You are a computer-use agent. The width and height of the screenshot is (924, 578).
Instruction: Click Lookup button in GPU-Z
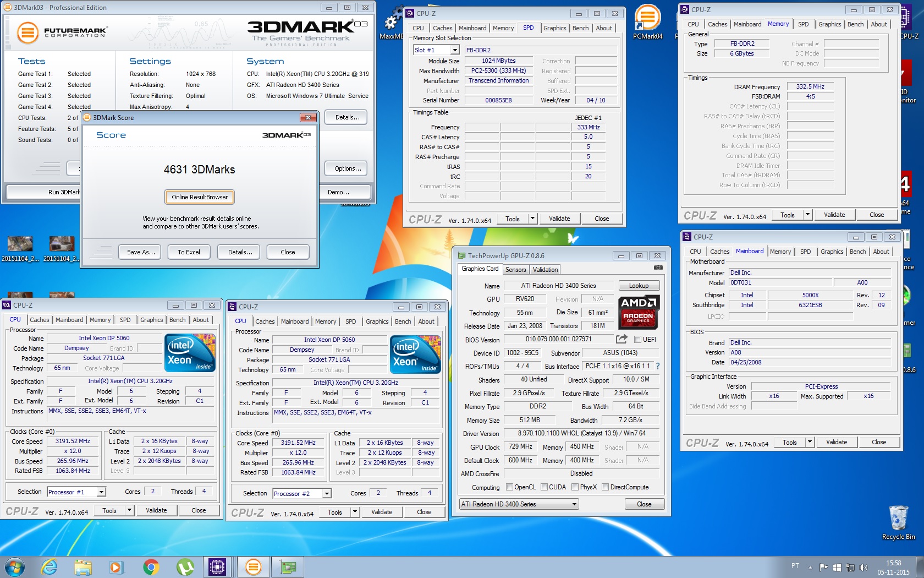pos(639,286)
